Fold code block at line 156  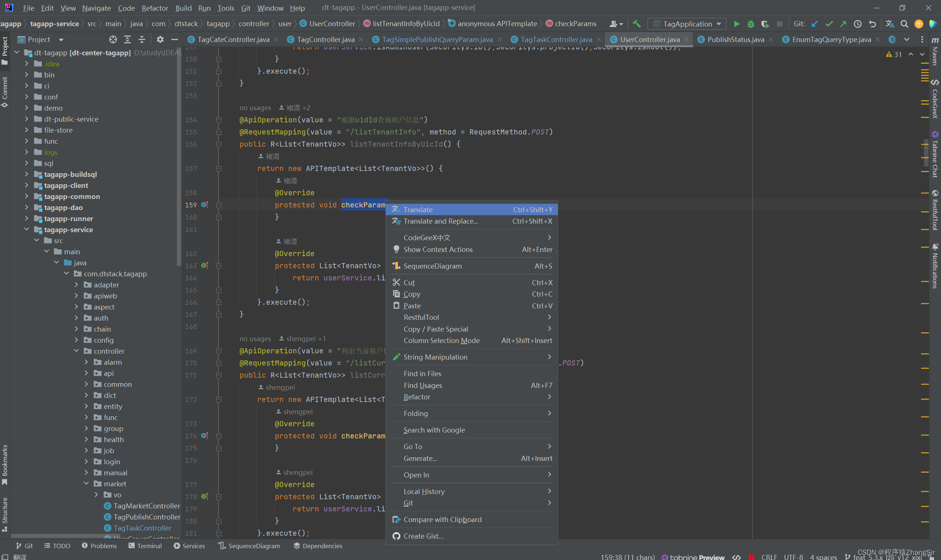[x=218, y=144]
